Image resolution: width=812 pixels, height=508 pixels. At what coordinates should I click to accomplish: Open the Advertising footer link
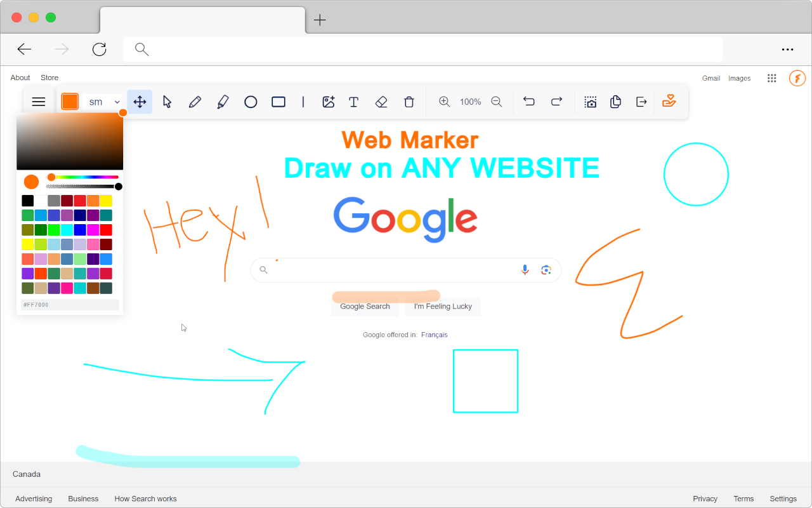pos(34,498)
